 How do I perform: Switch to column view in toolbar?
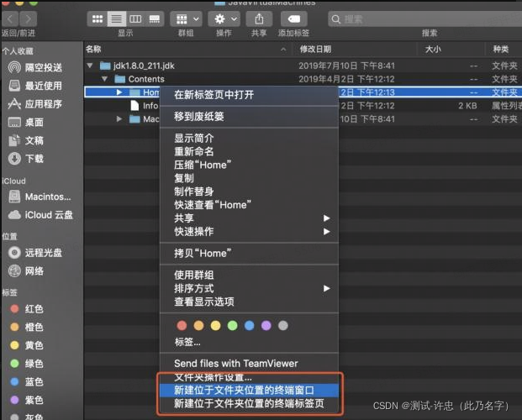coord(135,19)
